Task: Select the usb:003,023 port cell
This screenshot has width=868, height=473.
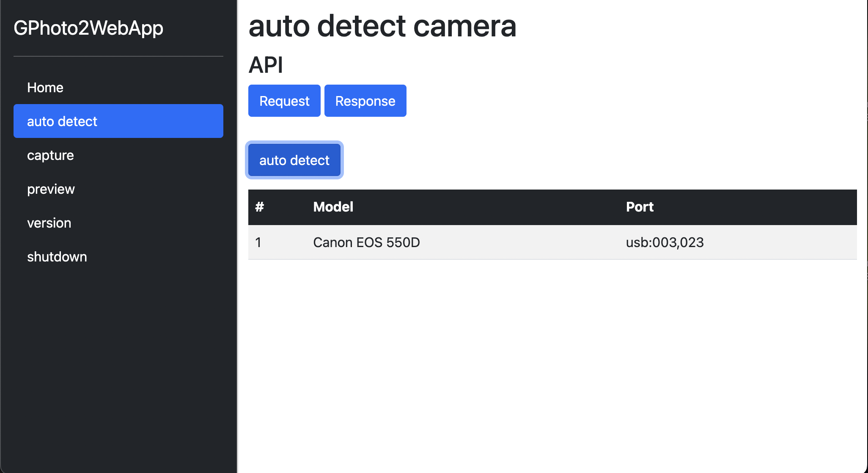Action: pyautogui.click(x=738, y=242)
